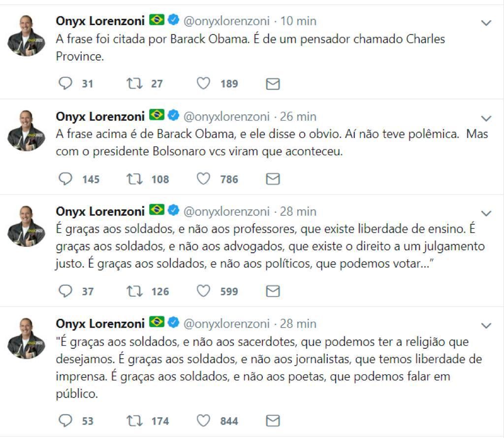This screenshot has width=504, height=438.
Task: Reply to the tweet with 53 replies
Action: tap(65, 421)
